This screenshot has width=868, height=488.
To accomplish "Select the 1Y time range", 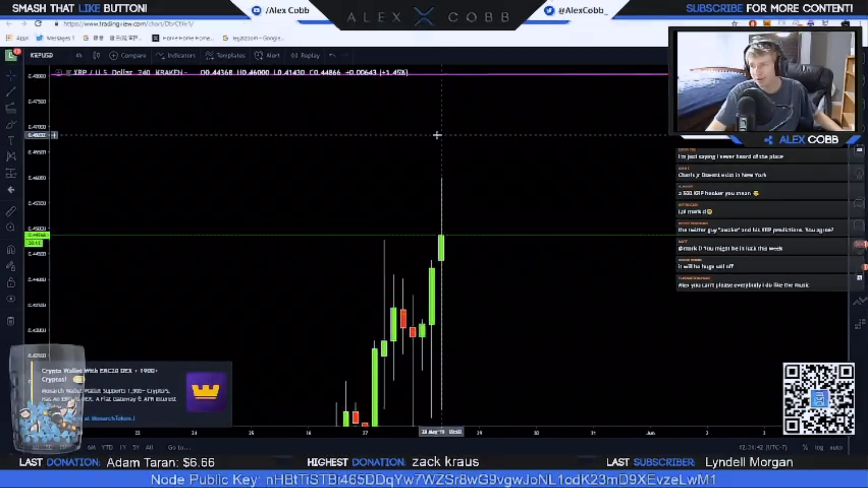I will point(123,447).
